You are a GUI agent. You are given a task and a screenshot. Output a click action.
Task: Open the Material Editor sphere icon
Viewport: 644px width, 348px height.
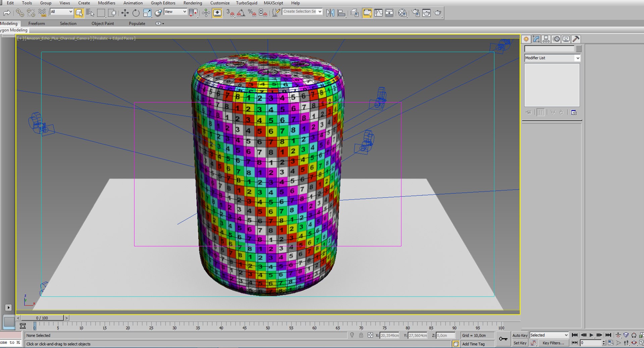402,13
